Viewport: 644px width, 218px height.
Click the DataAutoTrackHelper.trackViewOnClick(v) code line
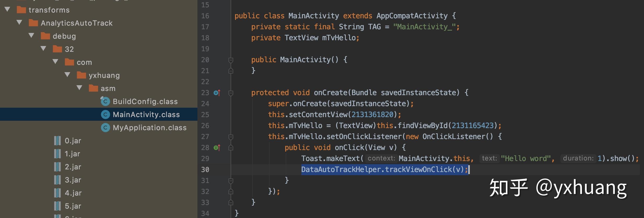(384, 169)
